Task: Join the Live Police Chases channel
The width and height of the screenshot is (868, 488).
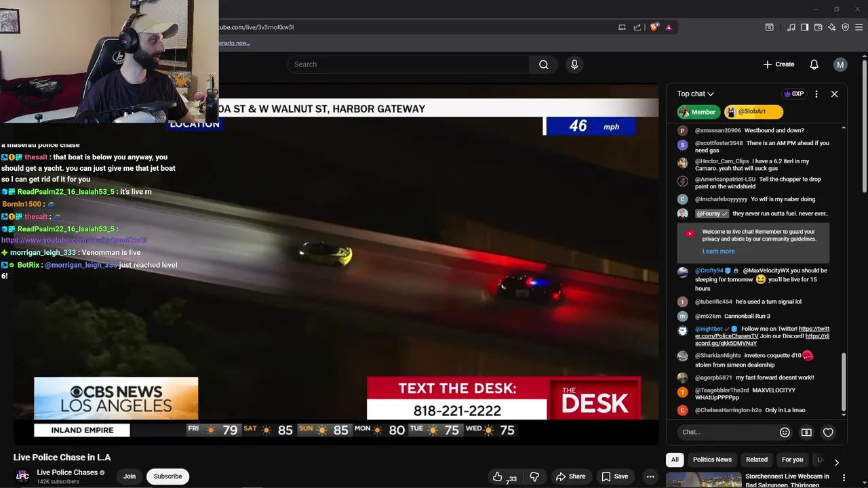Action: coord(130,476)
